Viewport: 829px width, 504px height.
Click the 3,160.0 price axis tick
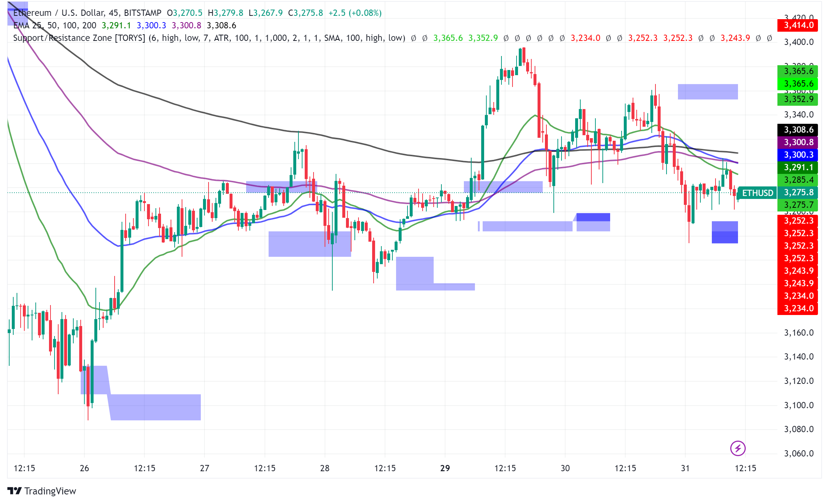click(799, 333)
